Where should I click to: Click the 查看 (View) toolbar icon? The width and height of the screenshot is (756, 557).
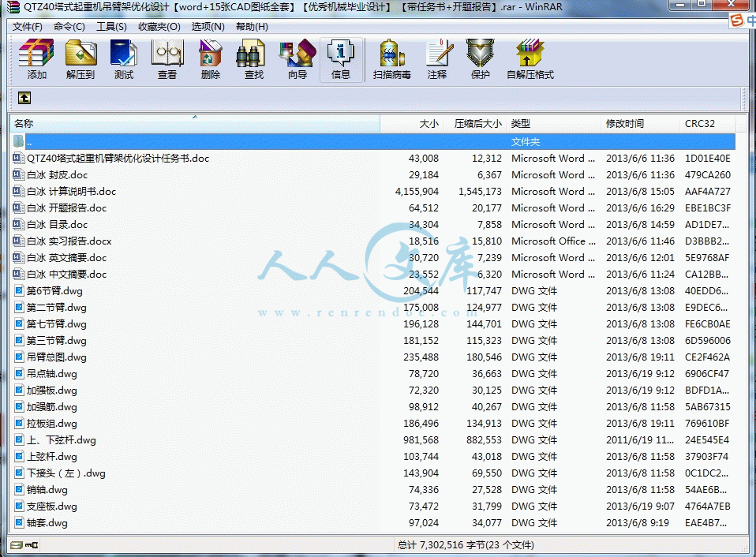click(x=167, y=59)
